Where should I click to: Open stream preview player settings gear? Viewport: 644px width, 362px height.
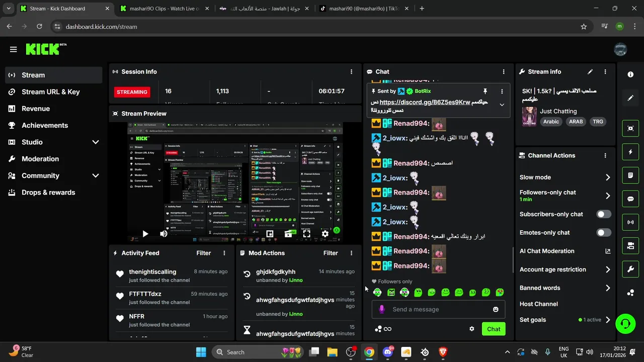(x=325, y=234)
